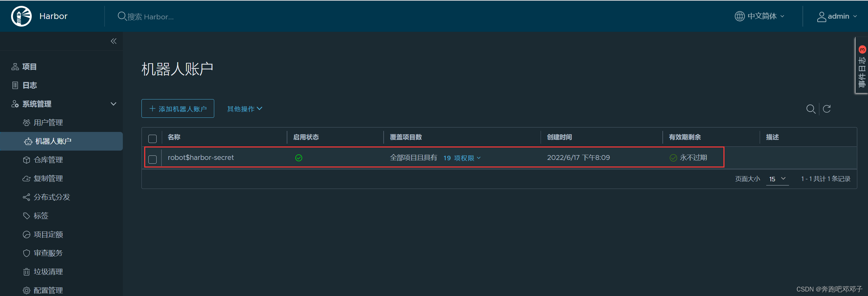Click the Registries (仓库管理) cube icon
868x296 pixels.
click(27, 160)
